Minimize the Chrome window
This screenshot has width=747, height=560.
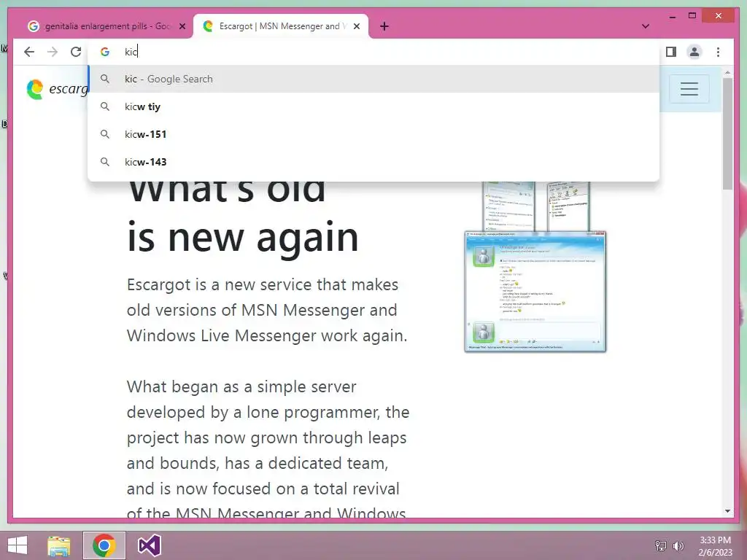[x=672, y=16]
